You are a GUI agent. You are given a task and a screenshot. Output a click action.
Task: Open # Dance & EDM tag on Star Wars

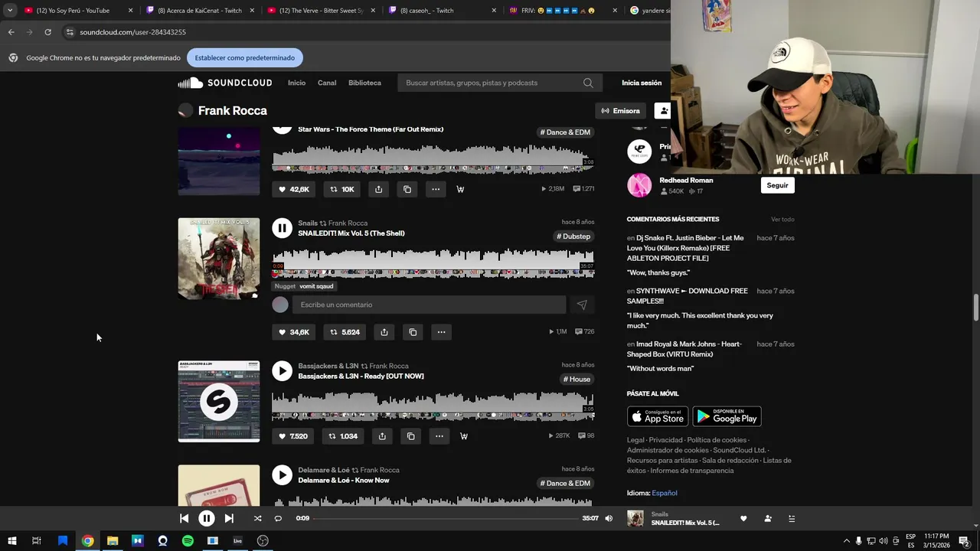click(x=565, y=132)
